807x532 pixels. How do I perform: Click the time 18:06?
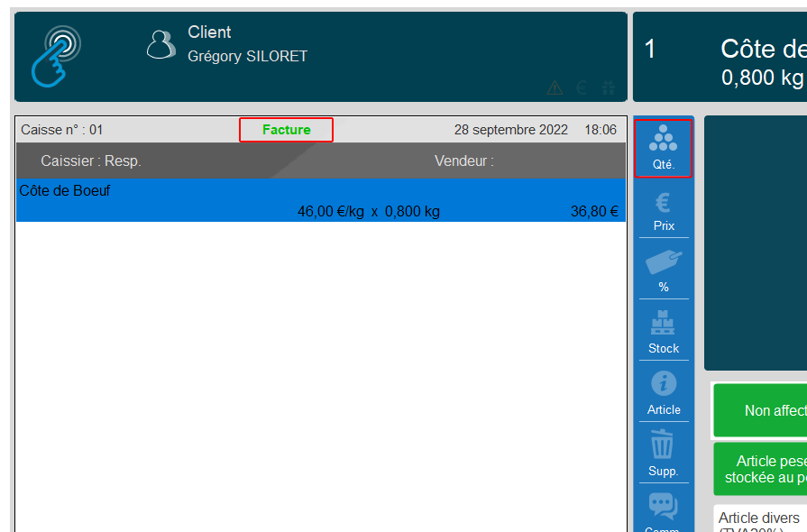click(601, 130)
